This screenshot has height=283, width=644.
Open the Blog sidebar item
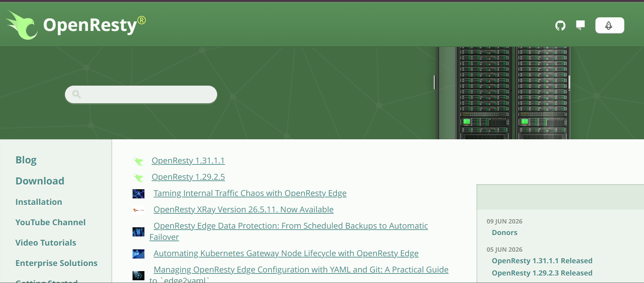(x=26, y=160)
